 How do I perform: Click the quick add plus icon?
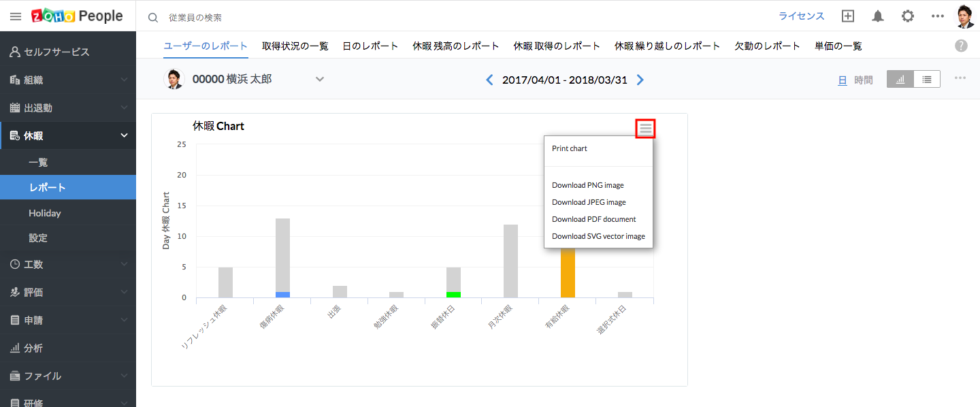click(848, 16)
